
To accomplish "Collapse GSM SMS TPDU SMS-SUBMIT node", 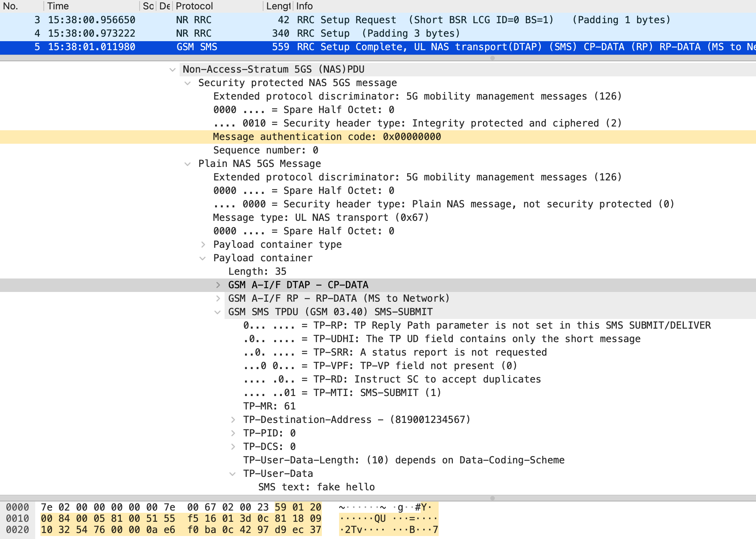I will click(x=217, y=312).
